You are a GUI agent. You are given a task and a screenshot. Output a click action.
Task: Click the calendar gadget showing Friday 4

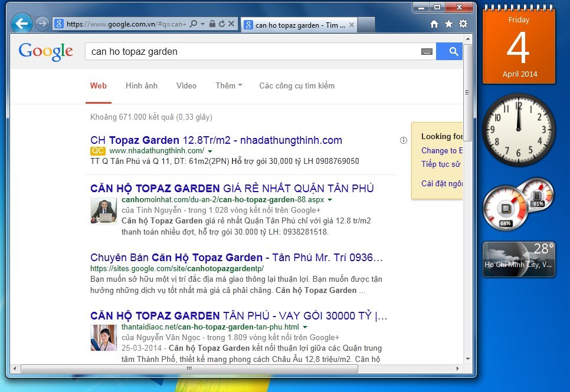click(519, 45)
